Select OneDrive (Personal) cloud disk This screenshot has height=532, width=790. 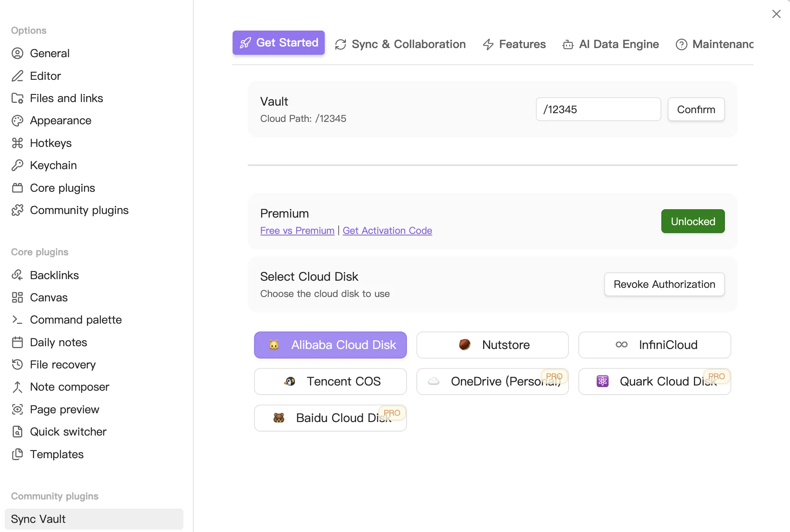click(x=492, y=382)
